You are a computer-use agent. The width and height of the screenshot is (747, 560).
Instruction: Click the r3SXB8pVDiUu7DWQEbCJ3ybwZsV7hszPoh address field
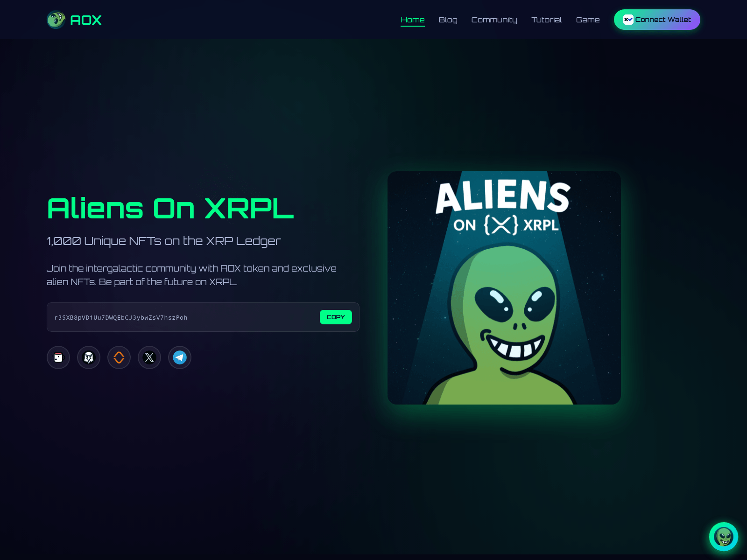[x=203, y=317]
